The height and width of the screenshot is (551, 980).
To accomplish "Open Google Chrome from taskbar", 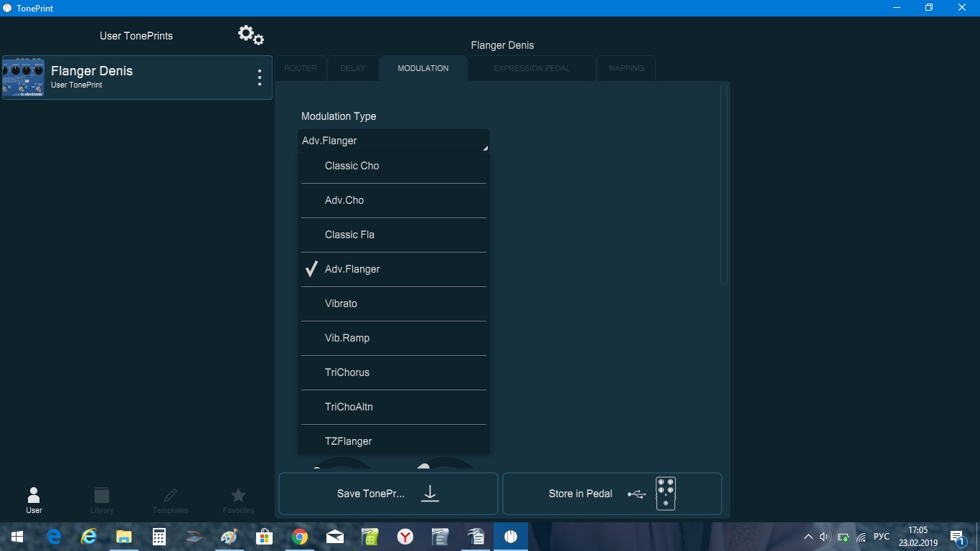I will [x=300, y=537].
